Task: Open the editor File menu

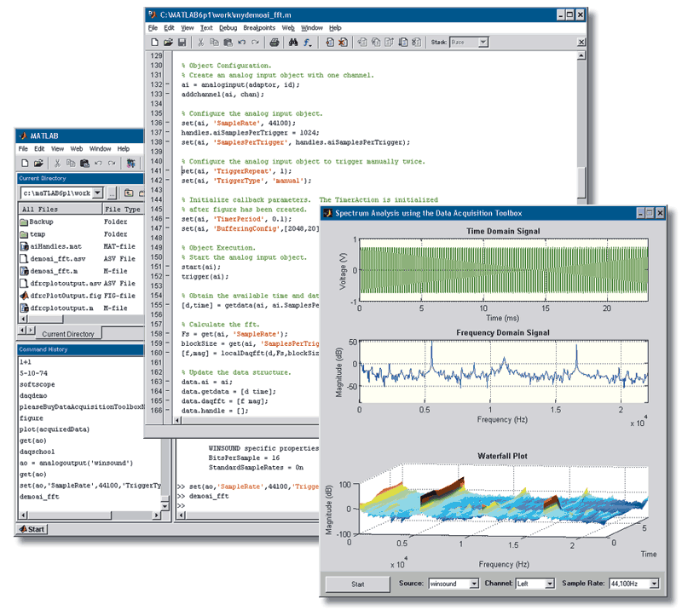Action: coord(153,28)
